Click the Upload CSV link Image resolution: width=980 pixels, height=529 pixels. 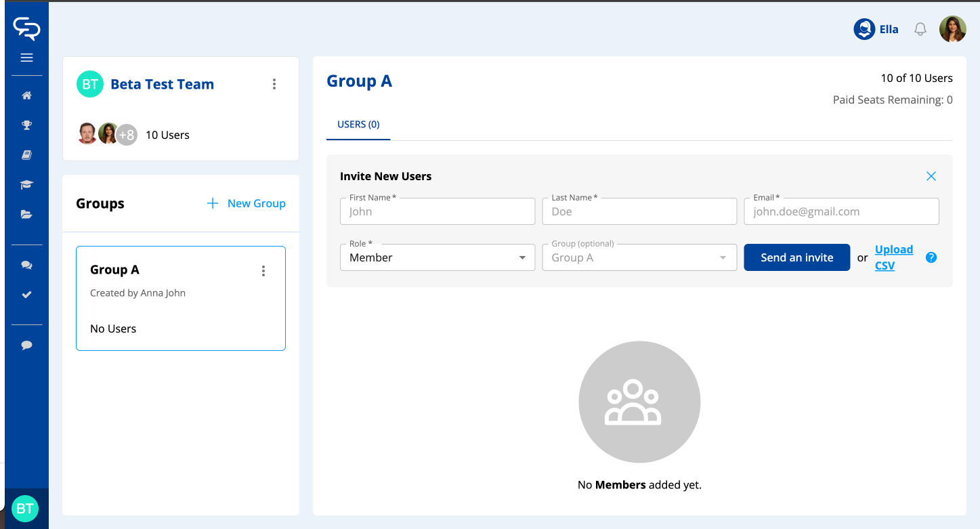coord(893,257)
